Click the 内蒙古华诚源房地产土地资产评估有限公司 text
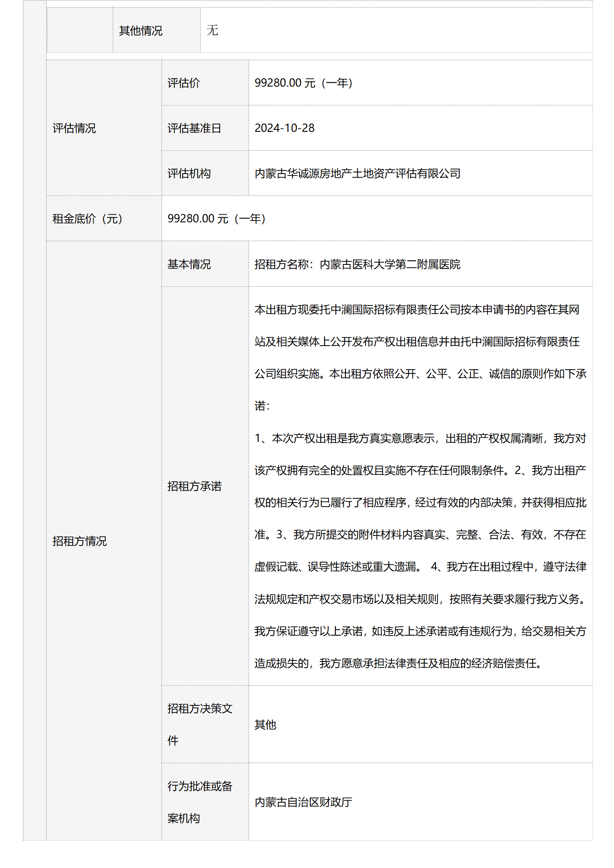Screen dimensions: 614x868 click(x=357, y=173)
